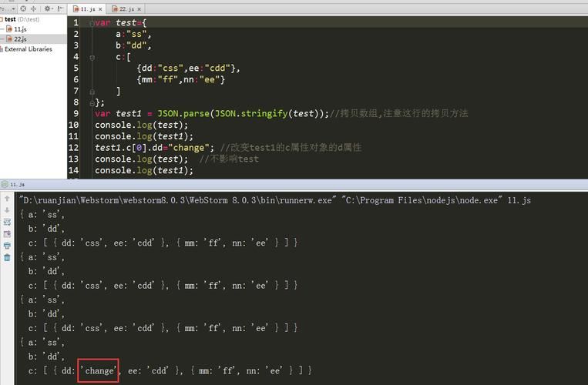Click console.log(test) on line 13

coord(141,159)
